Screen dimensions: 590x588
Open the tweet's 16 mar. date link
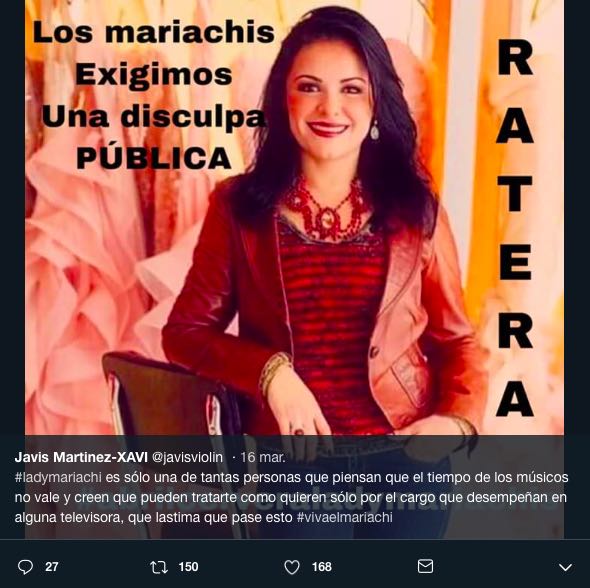click(x=263, y=457)
